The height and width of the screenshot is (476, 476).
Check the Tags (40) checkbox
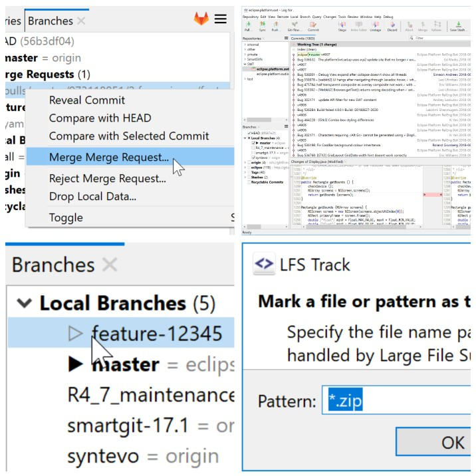point(249,172)
